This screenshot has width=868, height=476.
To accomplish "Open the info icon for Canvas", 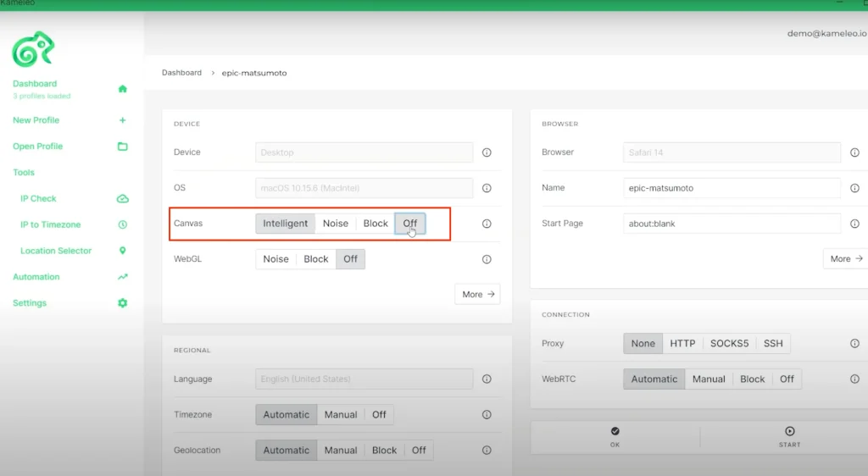I will (487, 224).
